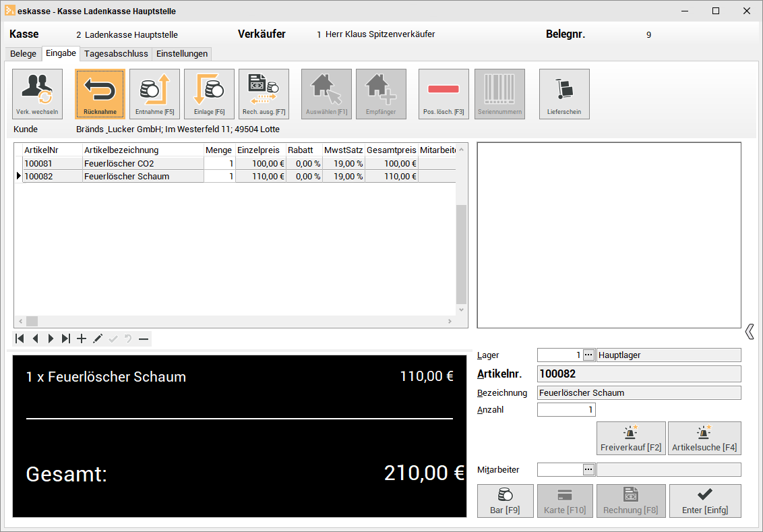The height and width of the screenshot is (532, 763).
Task: Post changes with navigator checkmark icon
Action: 113,338
